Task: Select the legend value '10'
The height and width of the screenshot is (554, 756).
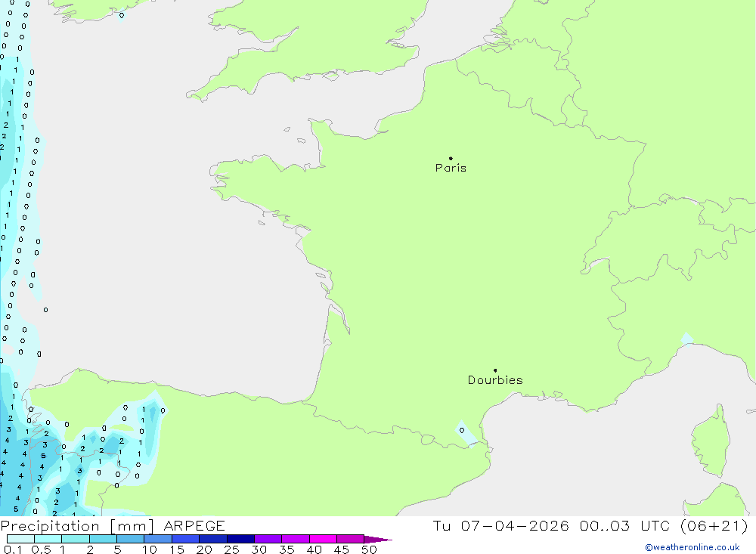Action: pyautogui.click(x=150, y=549)
